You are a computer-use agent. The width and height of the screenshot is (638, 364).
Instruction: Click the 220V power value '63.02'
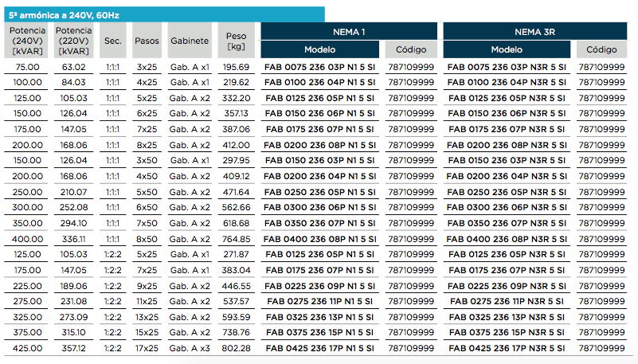coord(73,67)
